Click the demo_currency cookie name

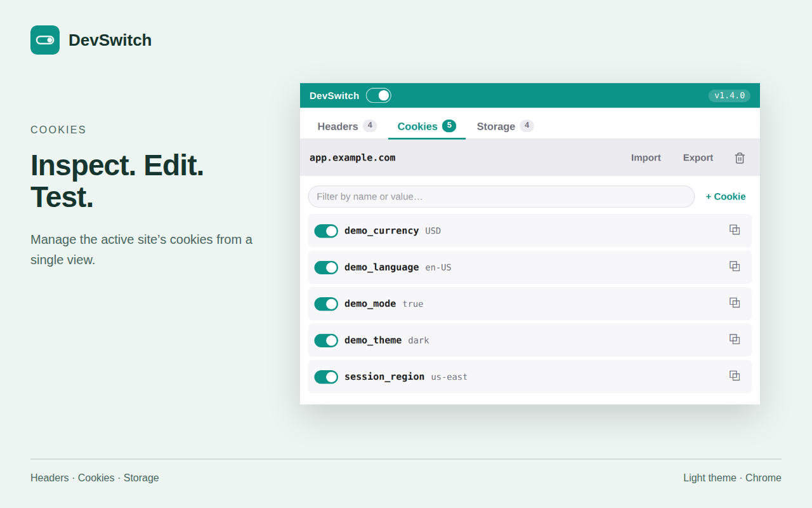click(x=381, y=231)
